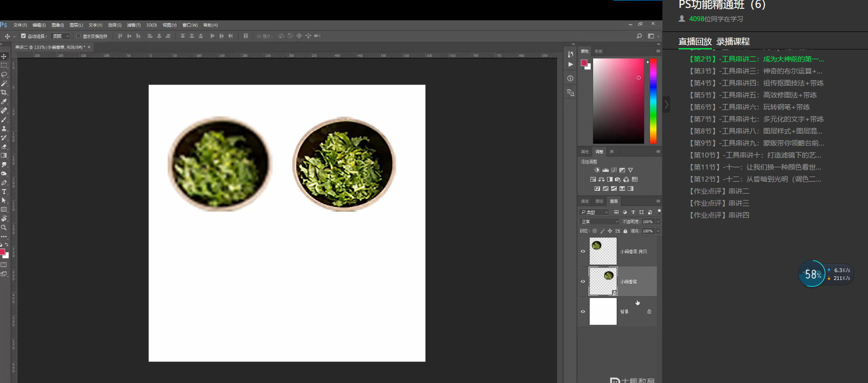Add a Color Balance adjustment

[x=601, y=179]
